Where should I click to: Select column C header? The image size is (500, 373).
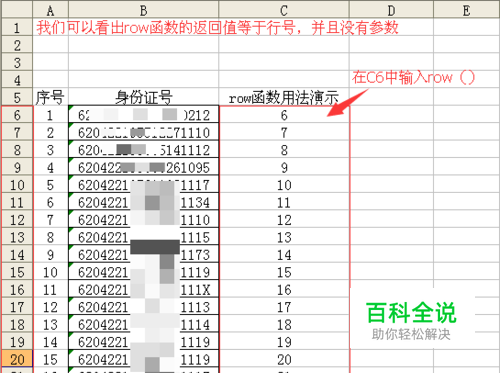point(284,10)
